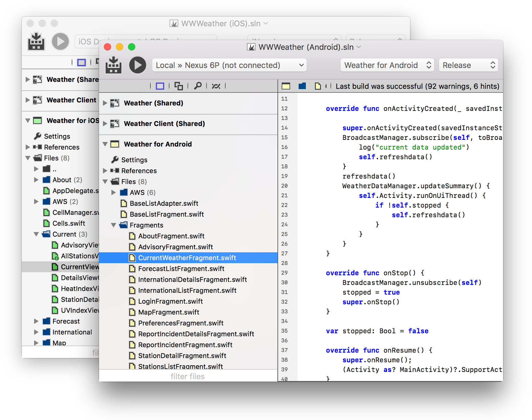This screenshot has height=420, width=532.
Task: Select CurrentWeatherFragment.swift in the tree
Action: 188,258
